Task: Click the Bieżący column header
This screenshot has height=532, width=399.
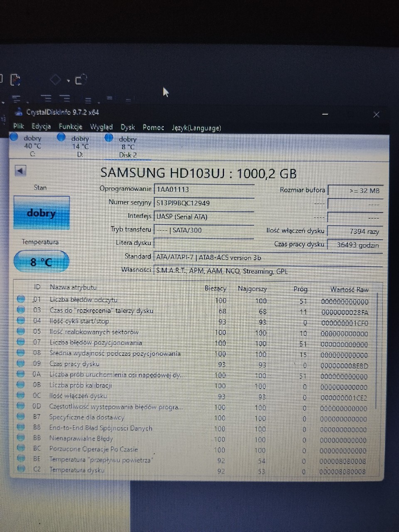Action: (215, 288)
